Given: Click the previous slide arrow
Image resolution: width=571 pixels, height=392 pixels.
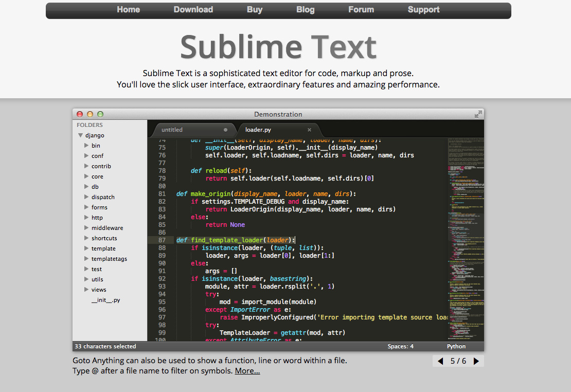Looking at the screenshot, I should coord(440,361).
